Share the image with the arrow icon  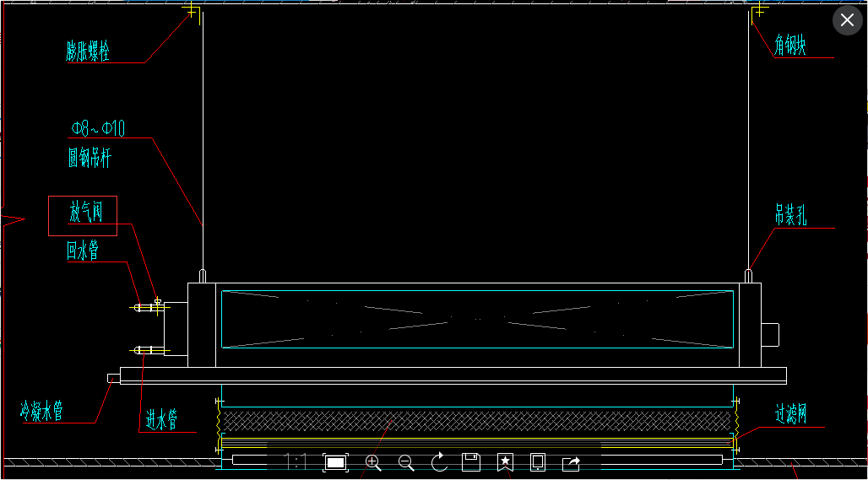[x=571, y=463]
